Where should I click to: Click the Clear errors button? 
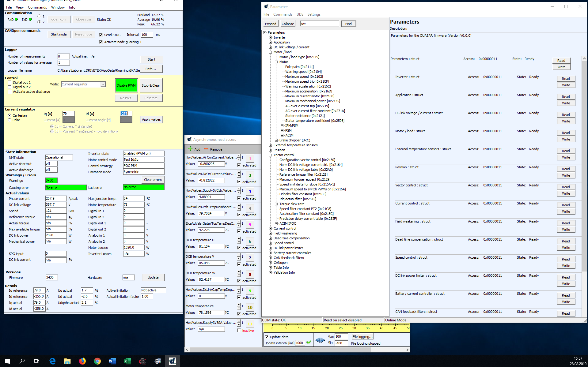coord(153,180)
